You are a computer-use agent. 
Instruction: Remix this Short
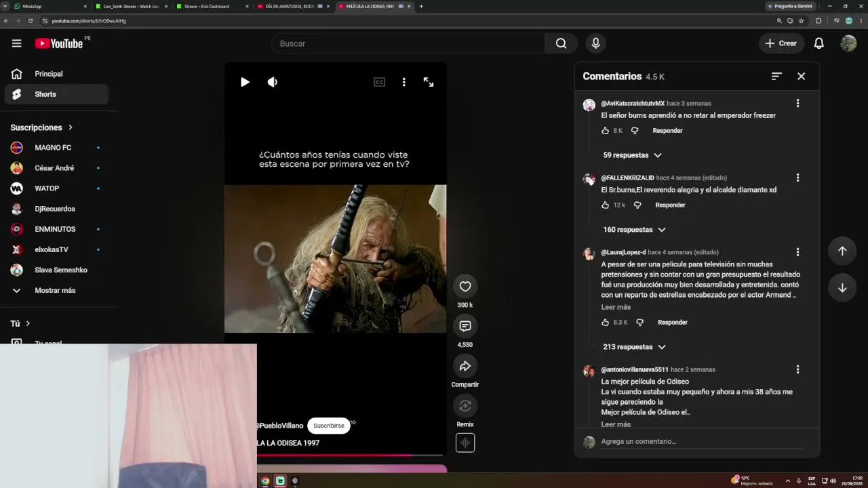[465, 406]
